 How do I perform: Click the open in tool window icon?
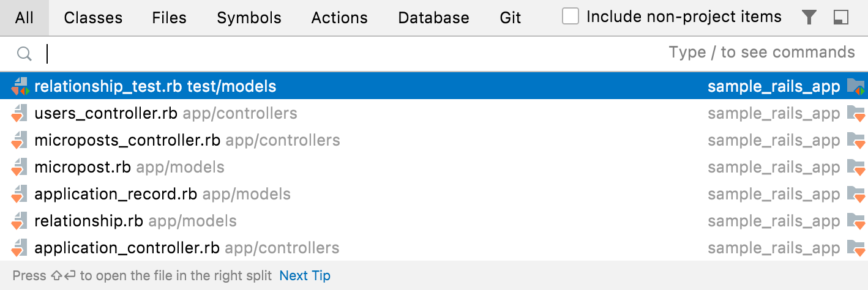[x=841, y=18]
